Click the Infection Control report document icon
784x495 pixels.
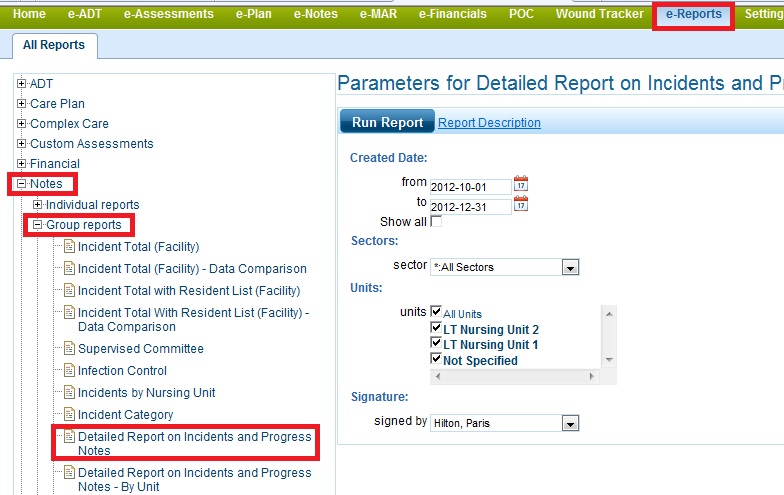point(70,370)
